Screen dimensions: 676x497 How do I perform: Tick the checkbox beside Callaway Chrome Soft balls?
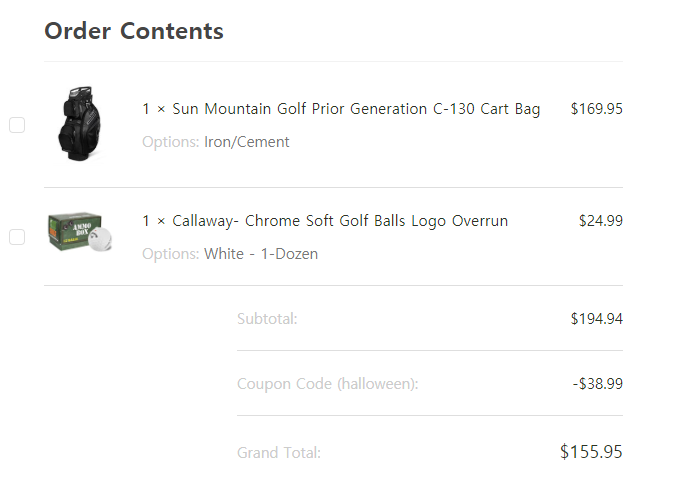pos(17,237)
